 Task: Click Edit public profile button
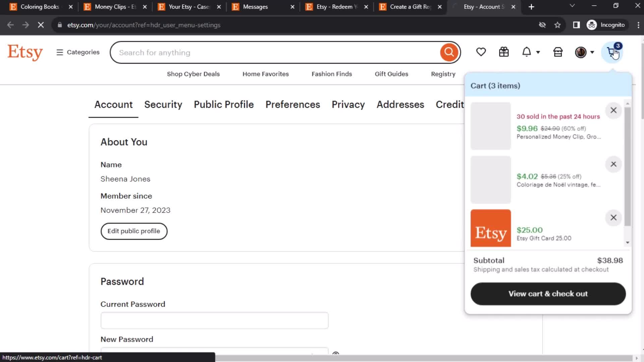[134, 231]
